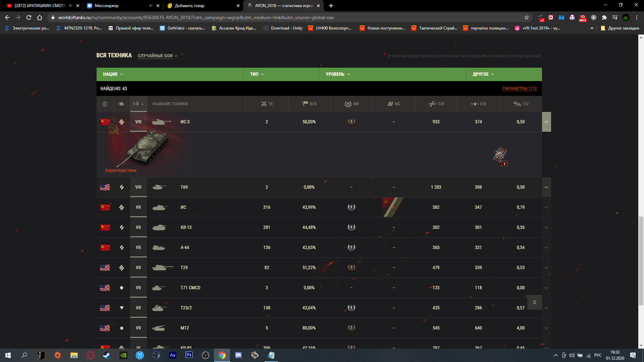Sort by battles TB column

click(x=267, y=104)
